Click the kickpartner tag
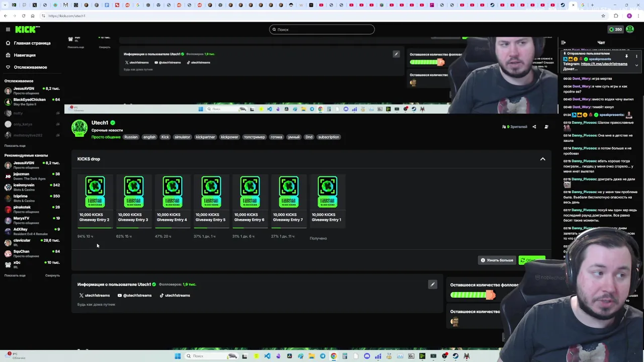644x362 pixels. click(x=205, y=137)
